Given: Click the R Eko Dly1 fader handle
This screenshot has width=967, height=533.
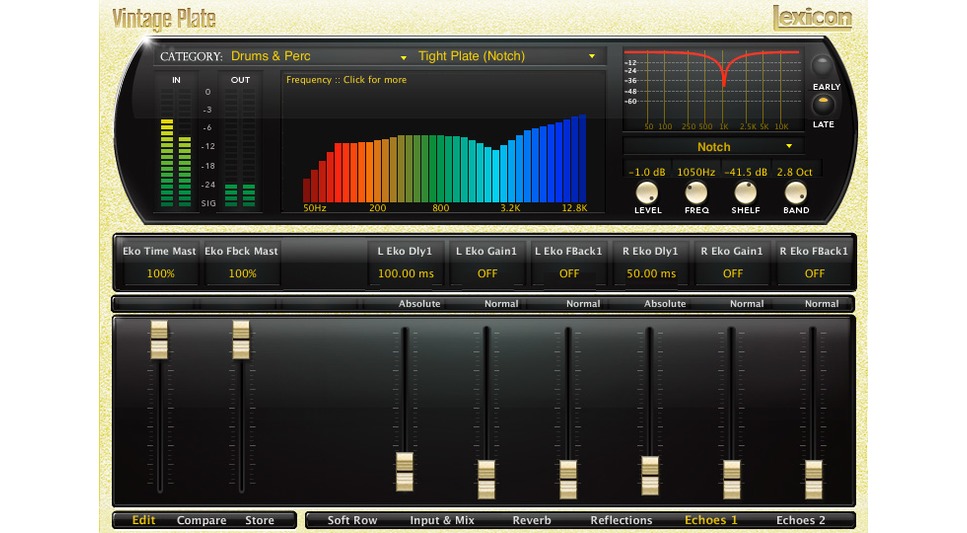Looking at the screenshot, I should pyautogui.click(x=650, y=476).
